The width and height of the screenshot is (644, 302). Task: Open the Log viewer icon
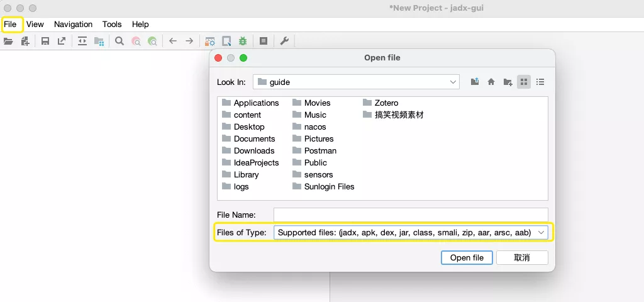pos(264,41)
